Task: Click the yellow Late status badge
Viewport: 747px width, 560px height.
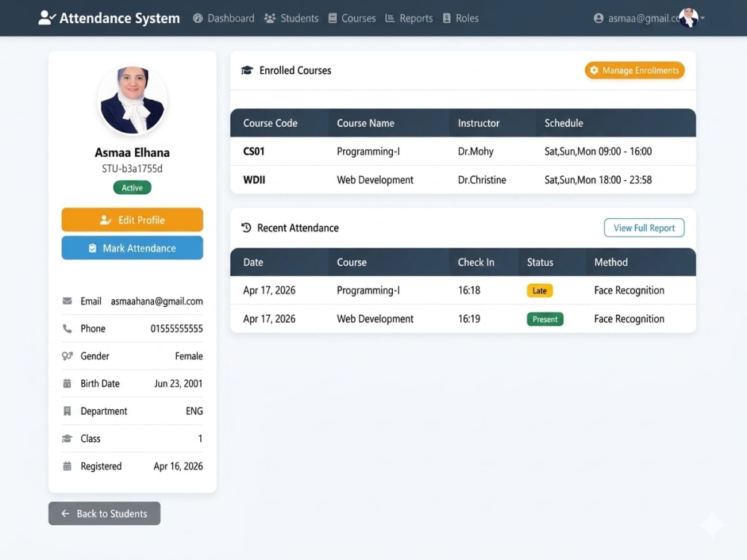Action: (539, 290)
